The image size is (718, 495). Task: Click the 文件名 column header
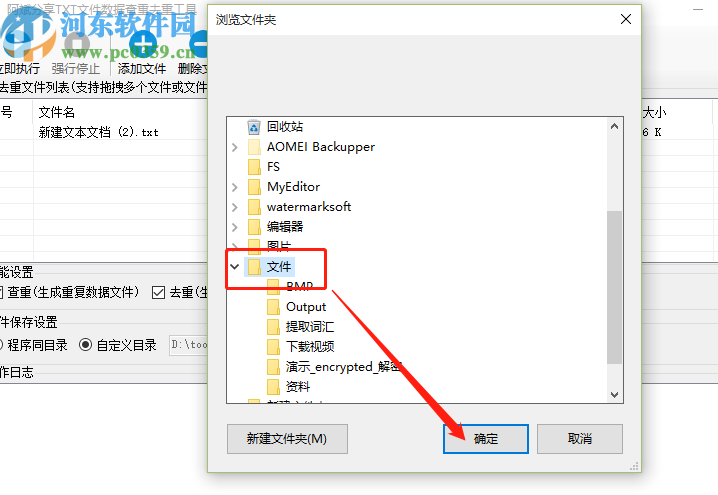(57, 112)
